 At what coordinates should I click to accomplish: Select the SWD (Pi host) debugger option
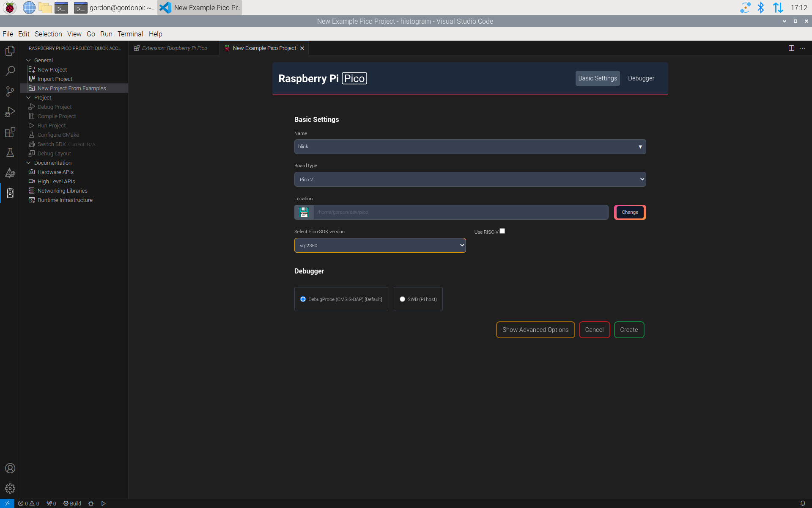[x=403, y=299]
